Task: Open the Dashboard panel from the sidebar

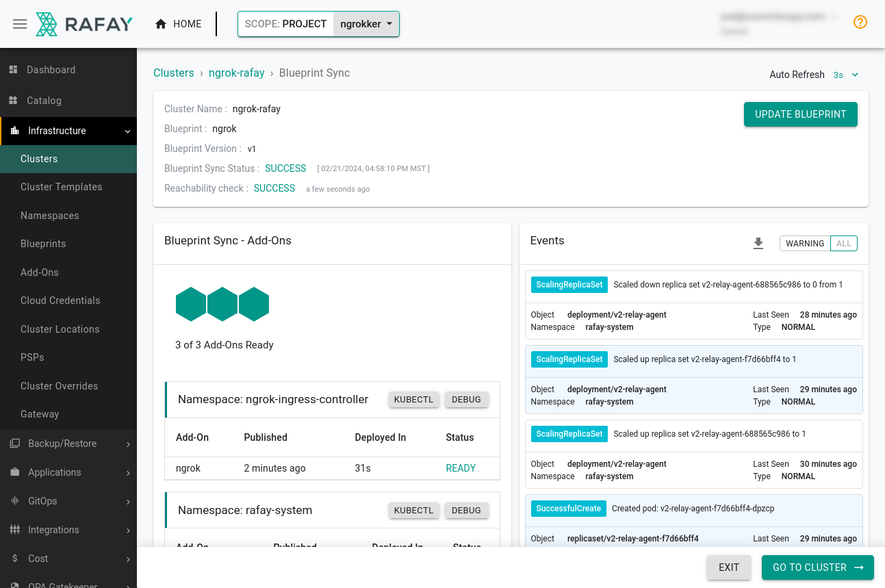Action: (51, 69)
